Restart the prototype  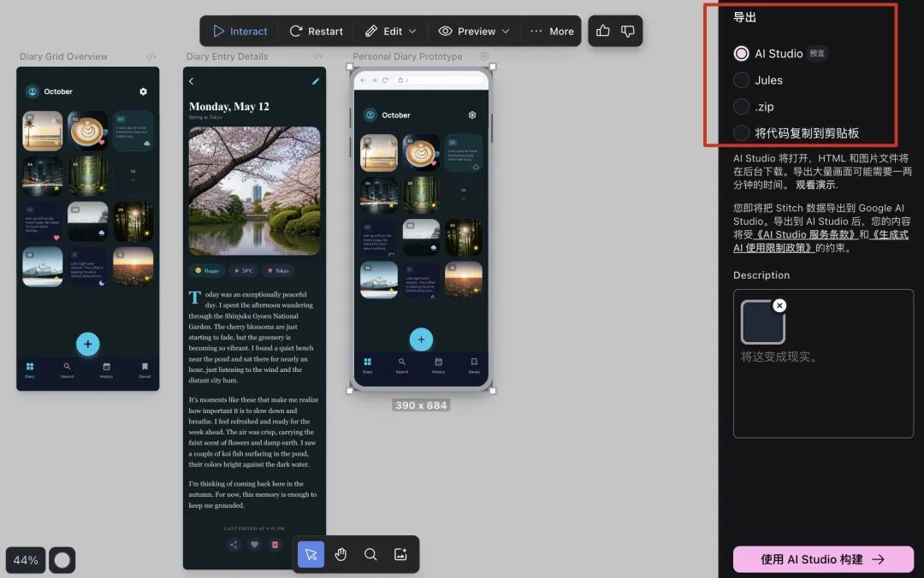pyautogui.click(x=316, y=32)
